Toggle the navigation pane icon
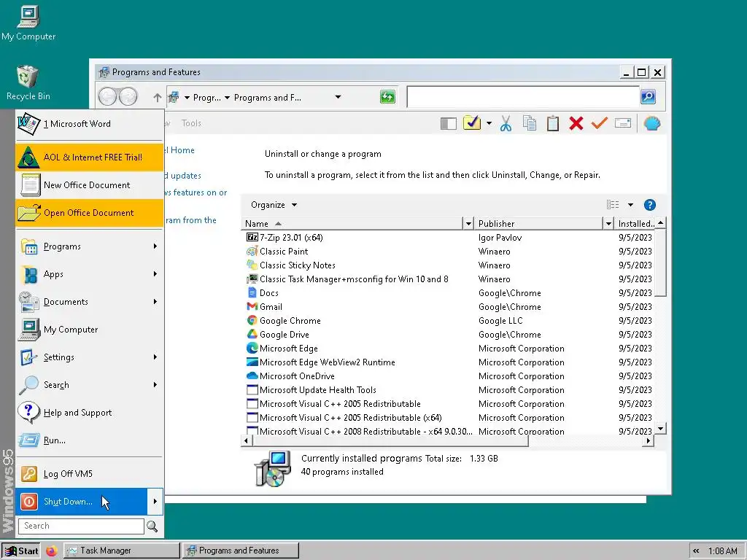 tap(449, 124)
